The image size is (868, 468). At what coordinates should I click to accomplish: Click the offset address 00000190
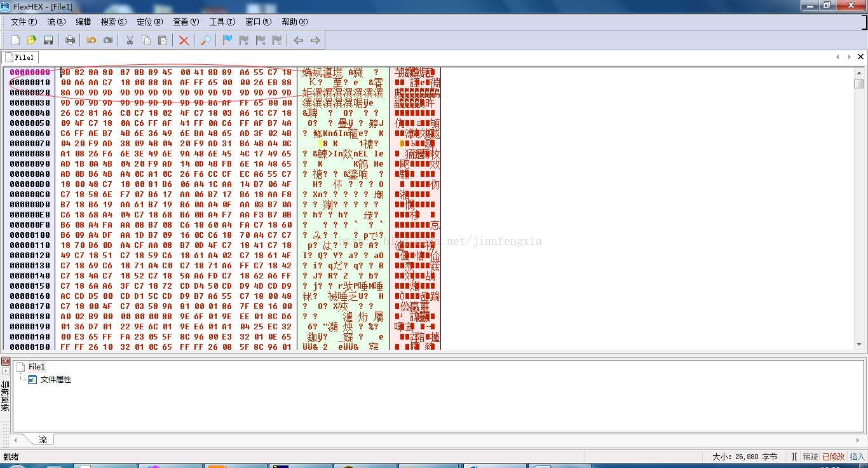click(x=30, y=327)
